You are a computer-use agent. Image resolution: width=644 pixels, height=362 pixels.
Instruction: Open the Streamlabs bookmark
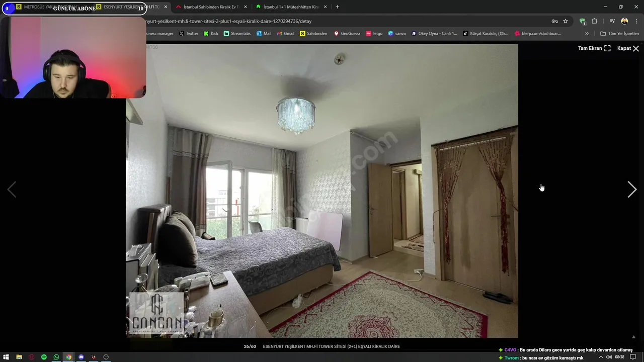point(237,34)
